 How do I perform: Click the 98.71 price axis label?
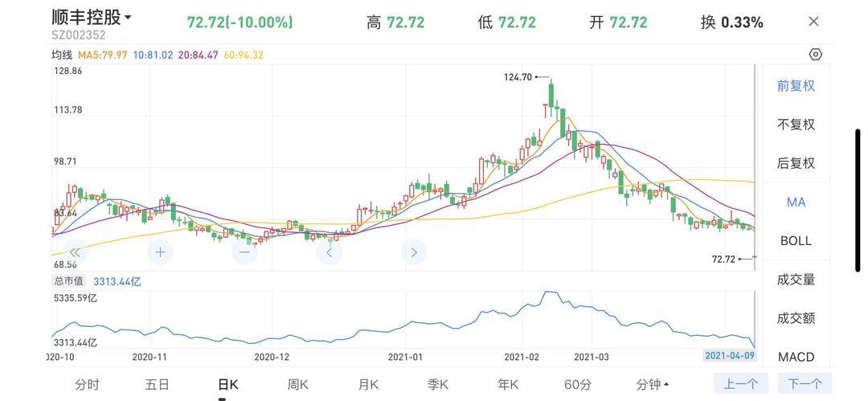[x=65, y=162]
